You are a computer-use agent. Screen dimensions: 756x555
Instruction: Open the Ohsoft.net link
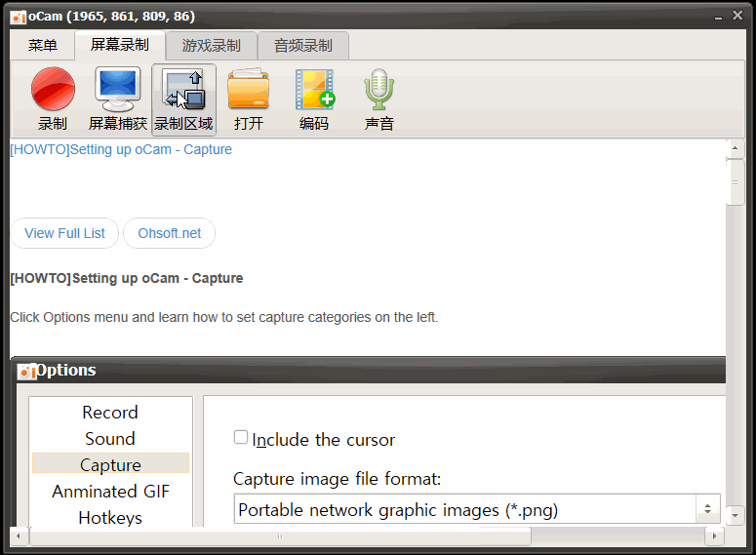pos(169,233)
